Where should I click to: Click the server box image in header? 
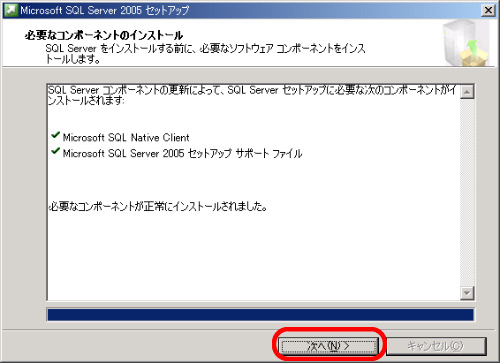[466, 42]
